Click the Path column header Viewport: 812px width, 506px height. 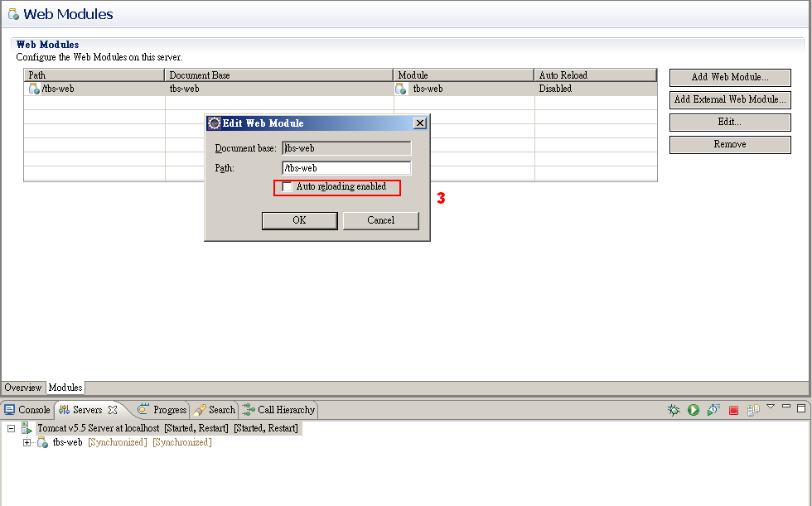(94, 75)
